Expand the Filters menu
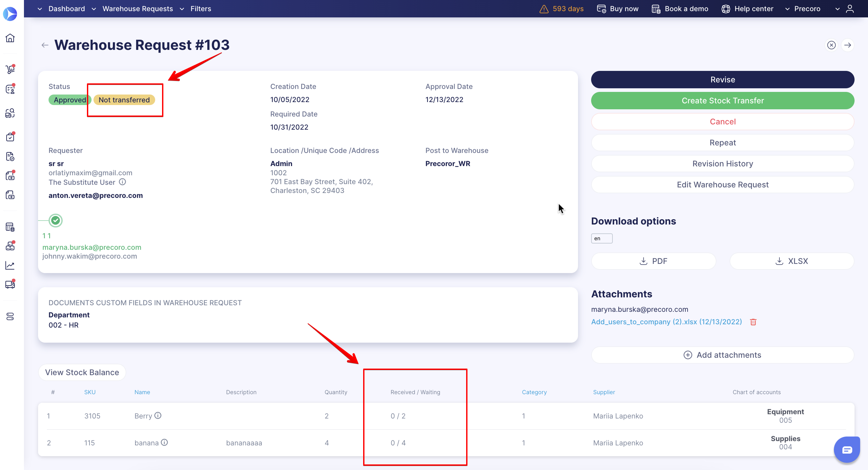 click(x=196, y=9)
